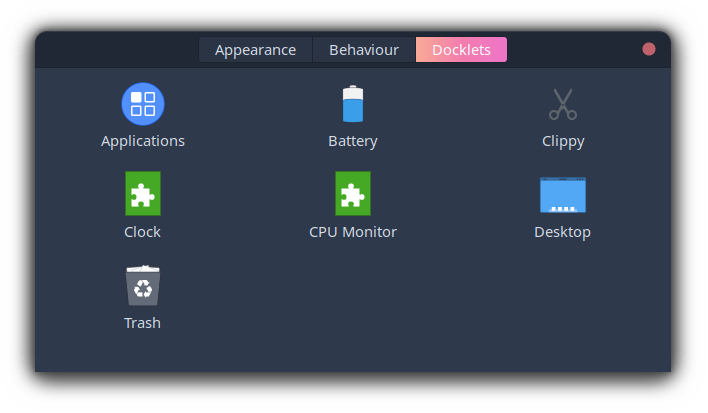Open the Behaviour tab
Image resolution: width=708 pixels, height=413 pixels.
tap(364, 50)
